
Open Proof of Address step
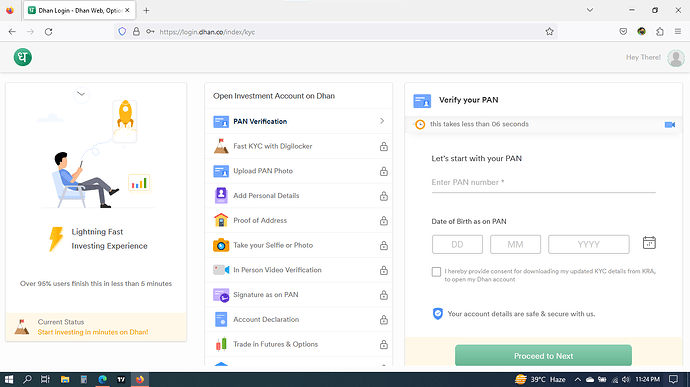coord(299,221)
